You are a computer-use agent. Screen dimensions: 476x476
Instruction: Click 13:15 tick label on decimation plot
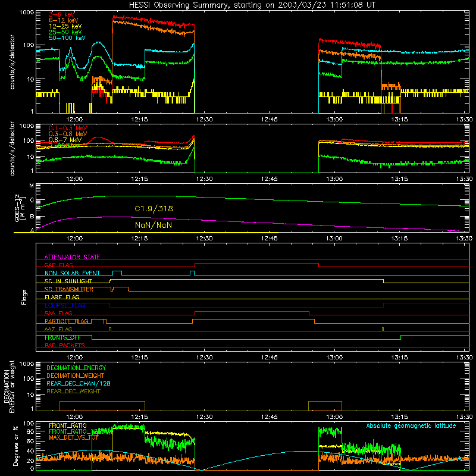click(x=399, y=417)
